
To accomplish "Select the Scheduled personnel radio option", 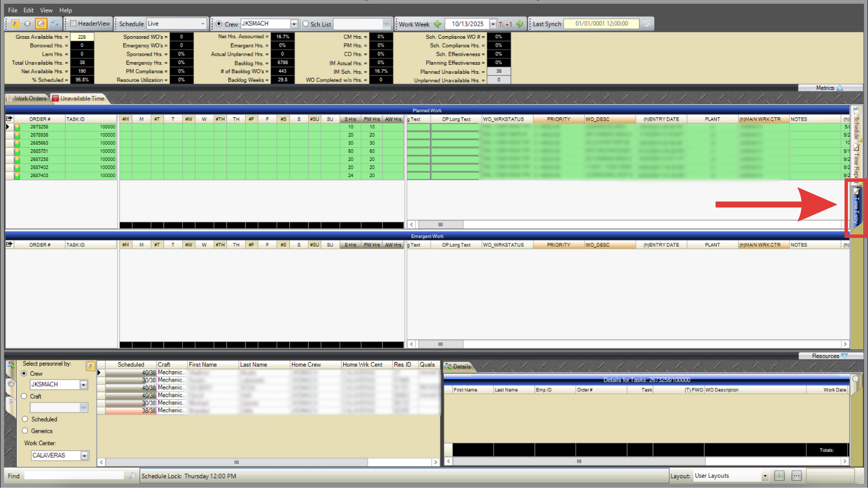I will point(25,419).
